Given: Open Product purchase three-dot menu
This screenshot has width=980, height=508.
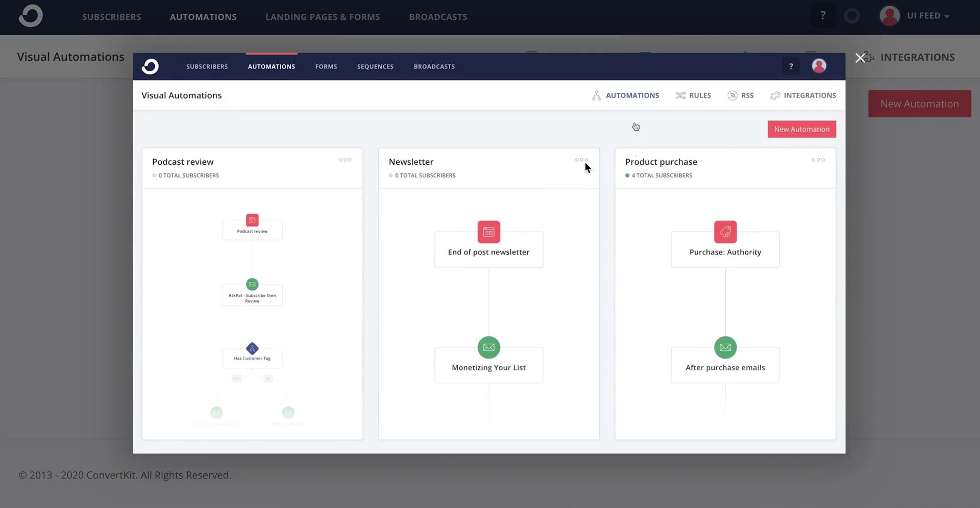Looking at the screenshot, I should tap(818, 160).
